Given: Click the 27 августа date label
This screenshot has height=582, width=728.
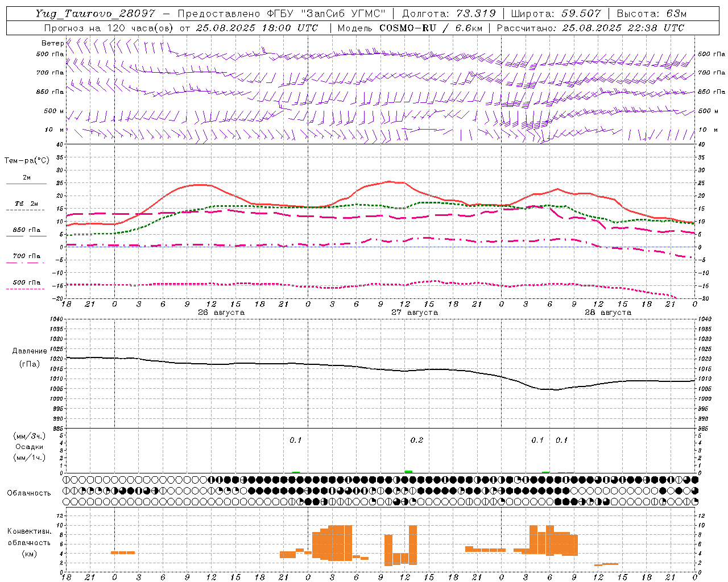Looking at the screenshot, I should coord(415,313).
